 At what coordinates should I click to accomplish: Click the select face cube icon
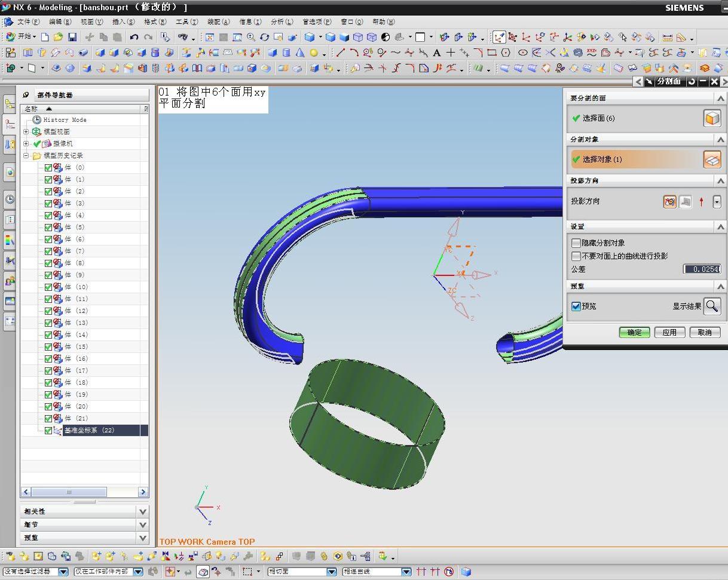point(711,118)
